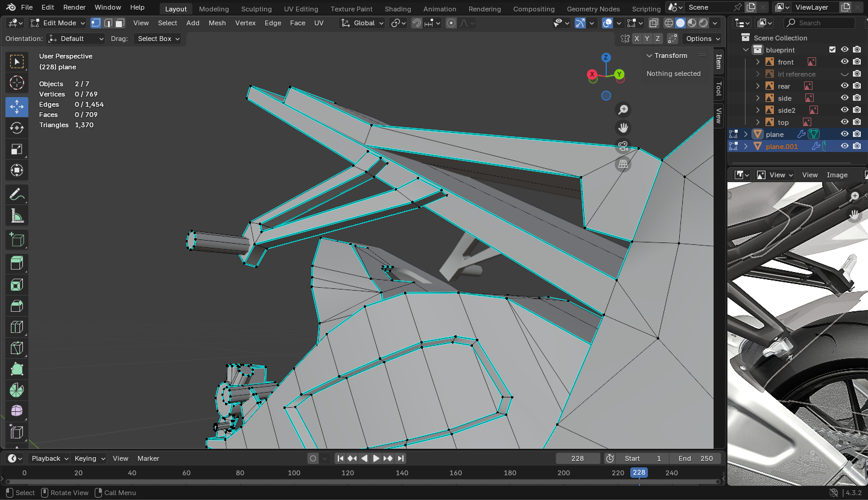Open the Image menu in image editor
868x500 pixels.
(837, 175)
